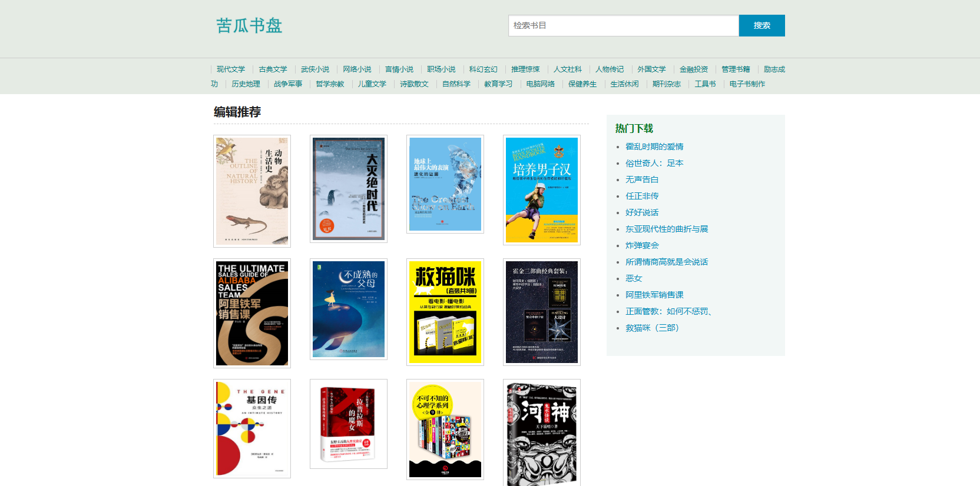The height and width of the screenshot is (486, 980).
Task: Open the 不可不知的心理学系列 book cover
Action: (445, 430)
